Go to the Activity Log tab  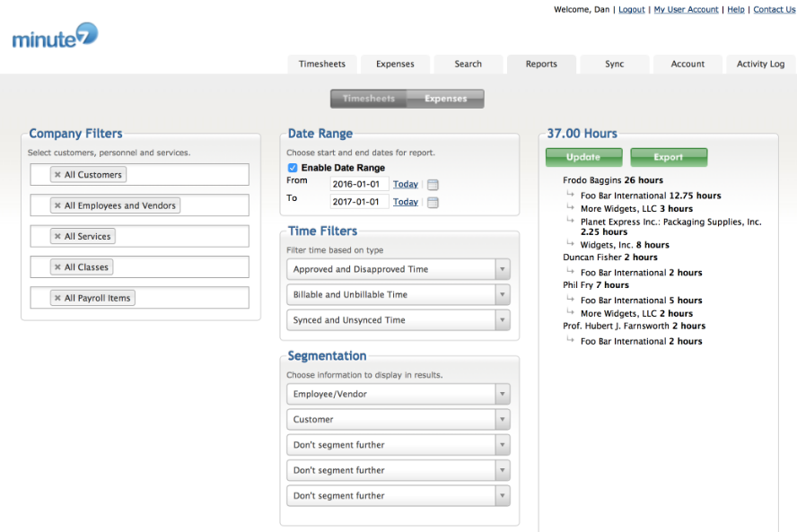(x=760, y=65)
